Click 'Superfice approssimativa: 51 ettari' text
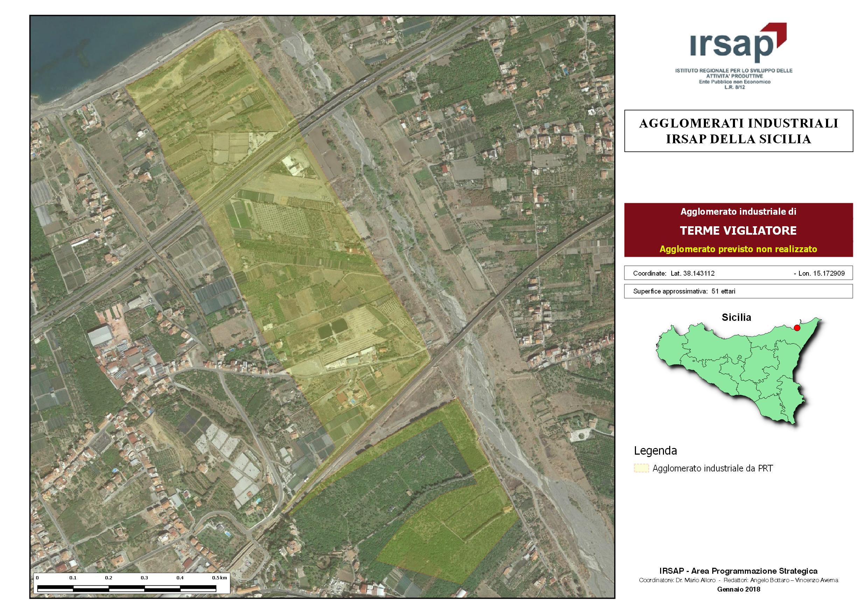The height and width of the screenshot is (614, 868). [684, 291]
